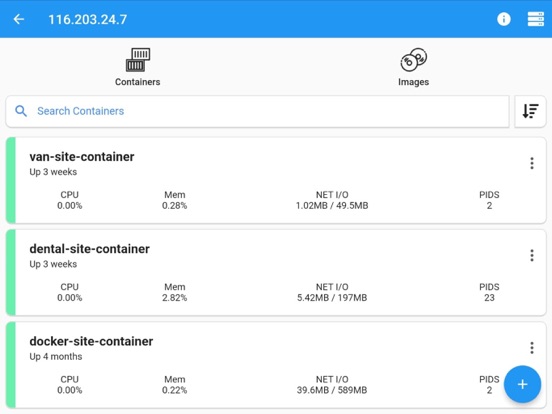552x414 pixels.
Task: Open van-site-container options menu
Action: click(x=532, y=163)
